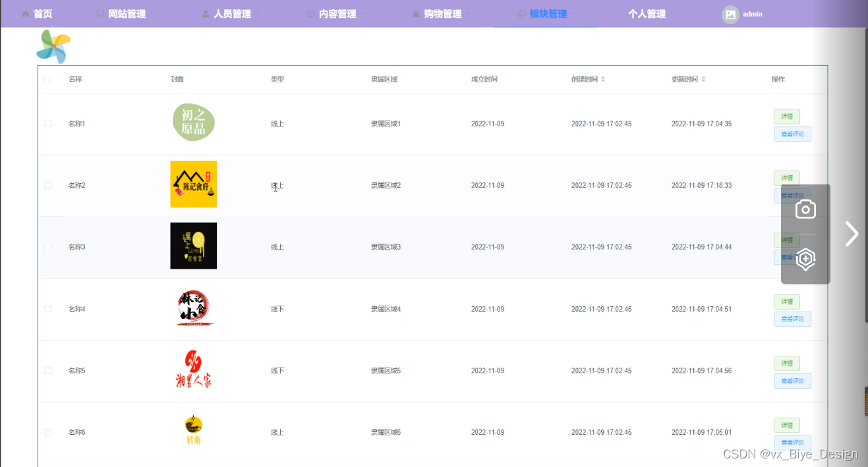Click the person icon beside 人员管理
Screen dimensions: 868x467
206,14
